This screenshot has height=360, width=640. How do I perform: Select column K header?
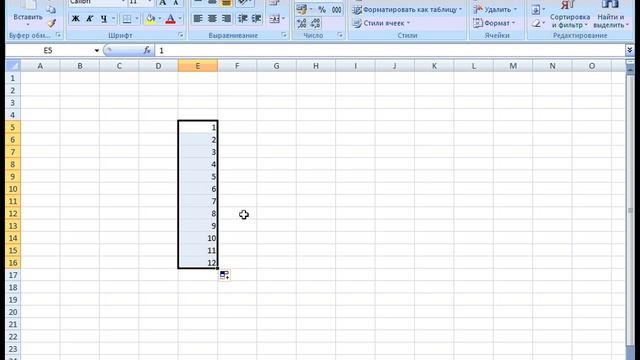[434, 66]
